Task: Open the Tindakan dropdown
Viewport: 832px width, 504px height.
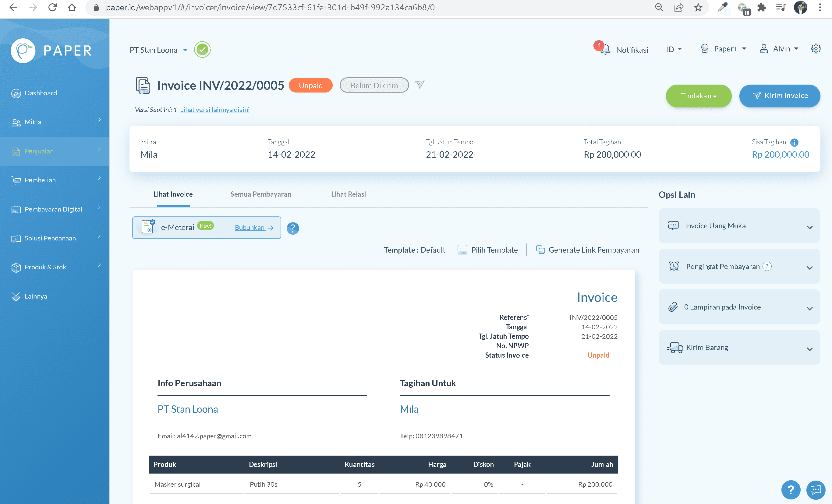Action: (x=698, y=96)
